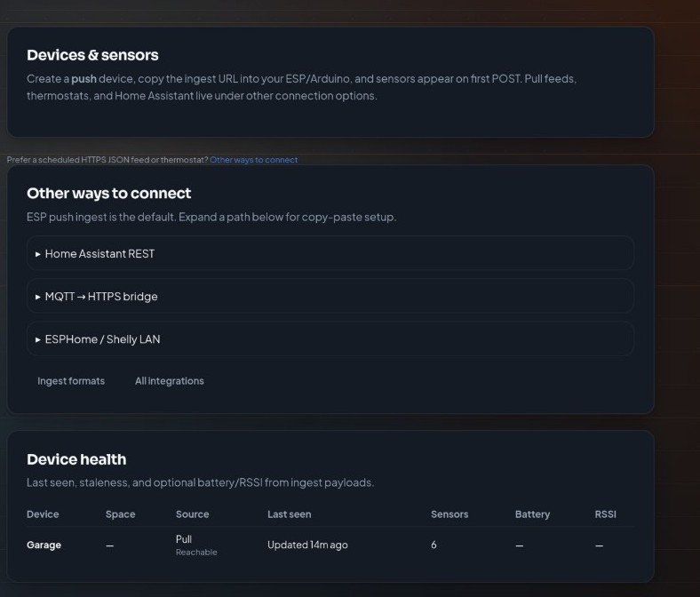Open the Ingest formats link
700x597 pixels.
[71, 381]
